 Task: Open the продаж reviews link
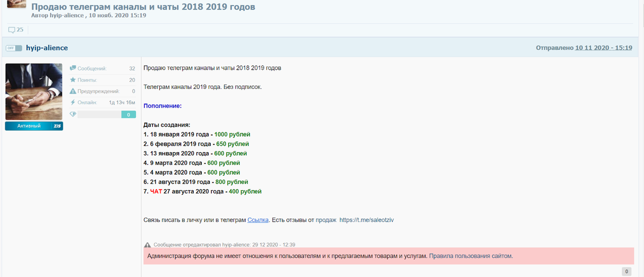pyautogui.click(x=326, y=220)
